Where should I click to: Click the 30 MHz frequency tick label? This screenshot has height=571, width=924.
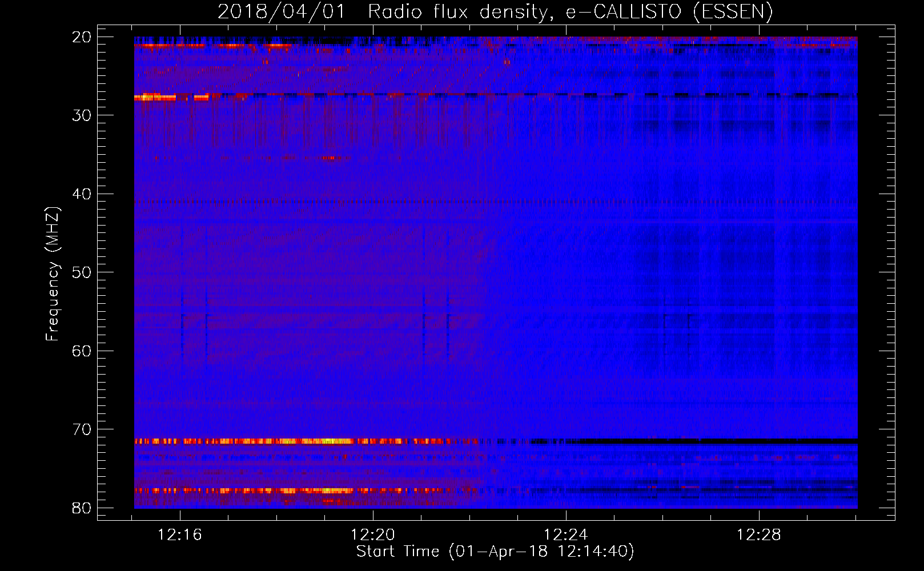[82, 115]
